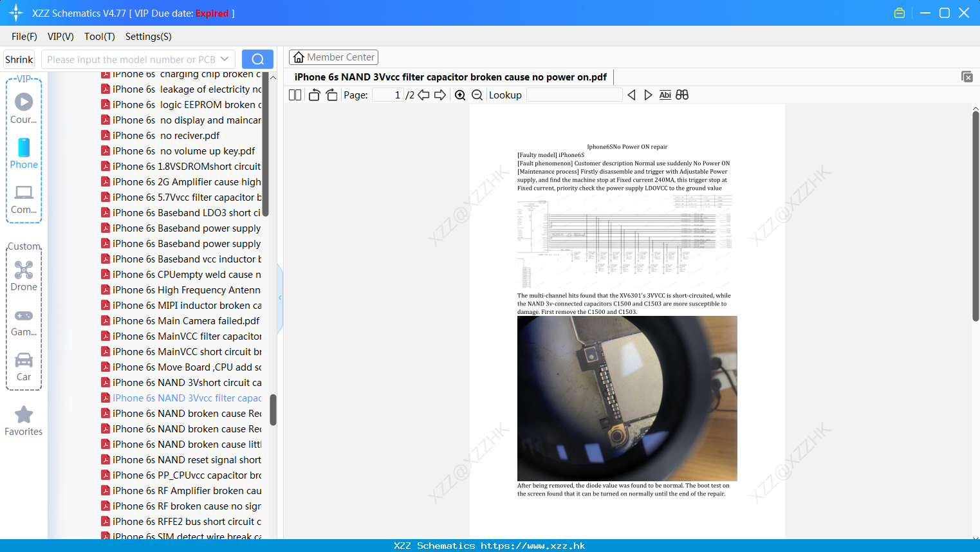Click the XZZ Schematics website link in status bar

pyautogui.click(x=490, y=546)
